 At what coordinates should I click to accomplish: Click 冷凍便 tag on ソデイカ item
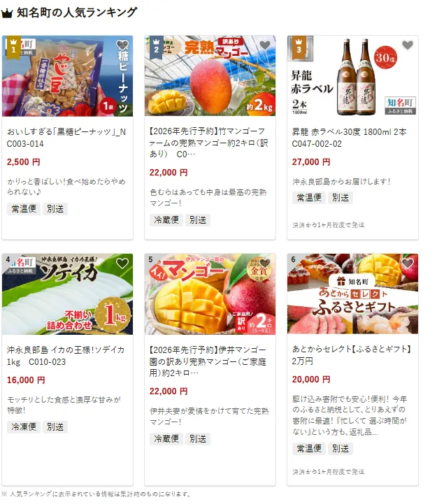click(x=24, y=427)
